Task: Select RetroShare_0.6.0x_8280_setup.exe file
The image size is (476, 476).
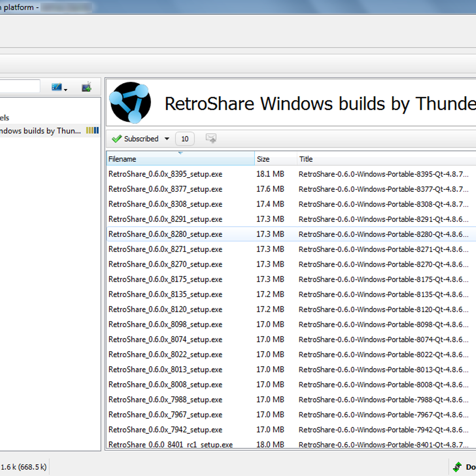Action: (x=165, y=234)
